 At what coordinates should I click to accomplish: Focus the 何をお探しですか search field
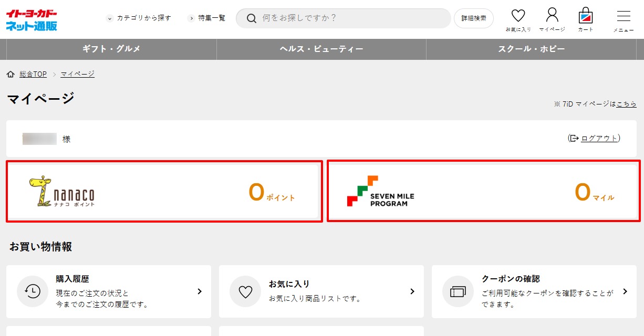[x=352, y=18]
